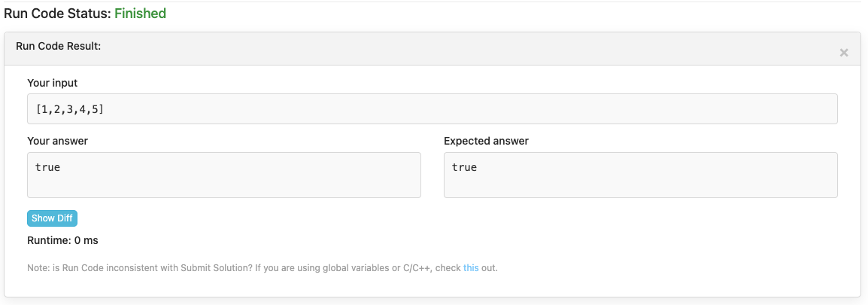Click the Run Code Status label
The image size is (868, 305).
(58, 14)
